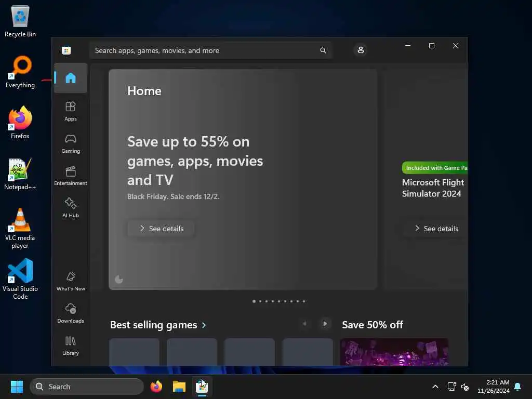Image resolution: width=532 pixels, height=399 pixels.
Task: Open the Library page
Action: tap(71, 345)
